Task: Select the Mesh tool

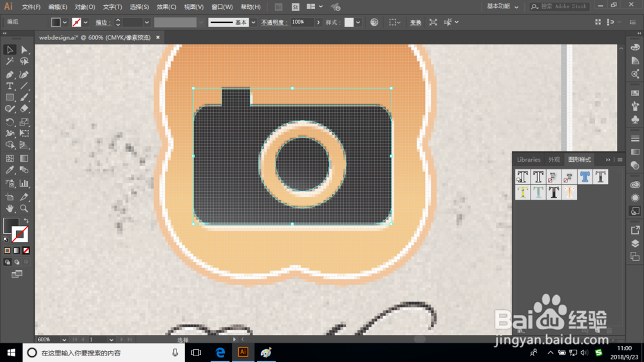Action: tap(10, 158)
